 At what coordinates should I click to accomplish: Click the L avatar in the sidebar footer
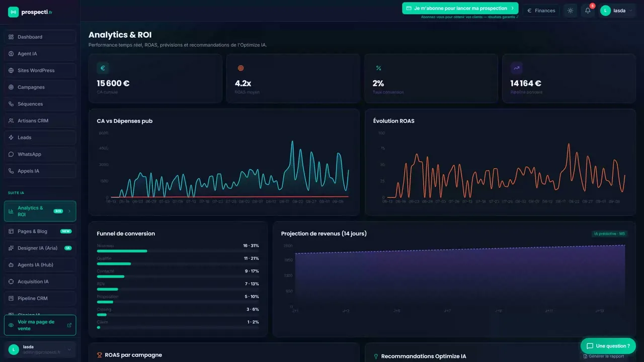click(14, 349)
